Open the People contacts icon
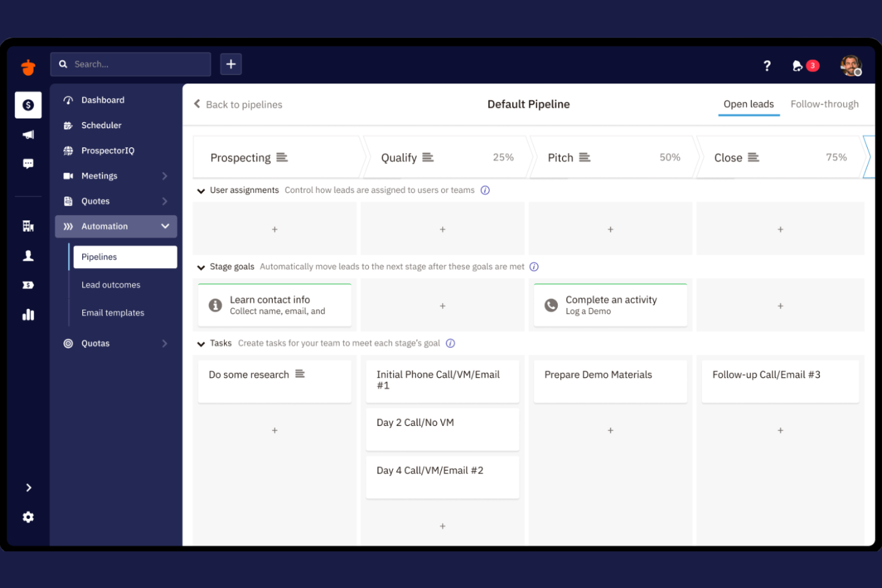 coord(28,255)
